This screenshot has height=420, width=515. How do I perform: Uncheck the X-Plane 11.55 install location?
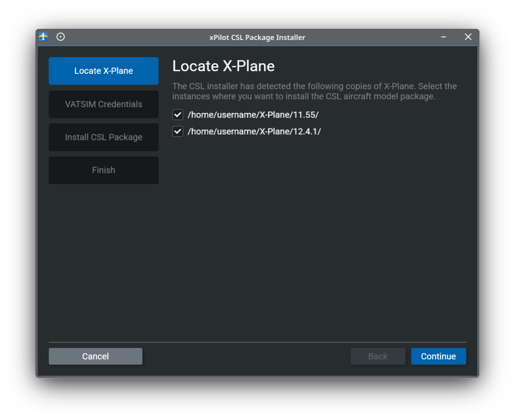pos(177,115)
